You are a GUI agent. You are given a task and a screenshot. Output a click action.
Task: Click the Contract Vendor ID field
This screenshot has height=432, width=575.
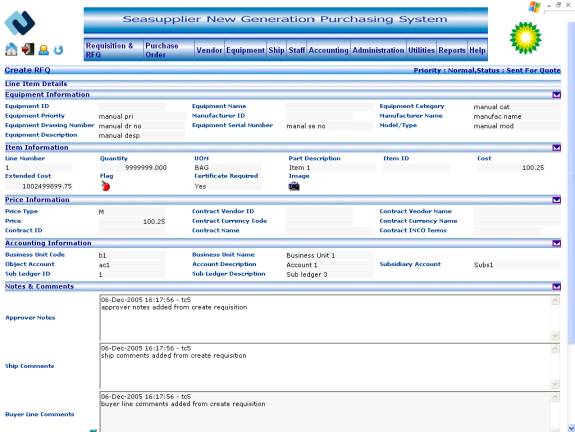click(x=319, y=212)
